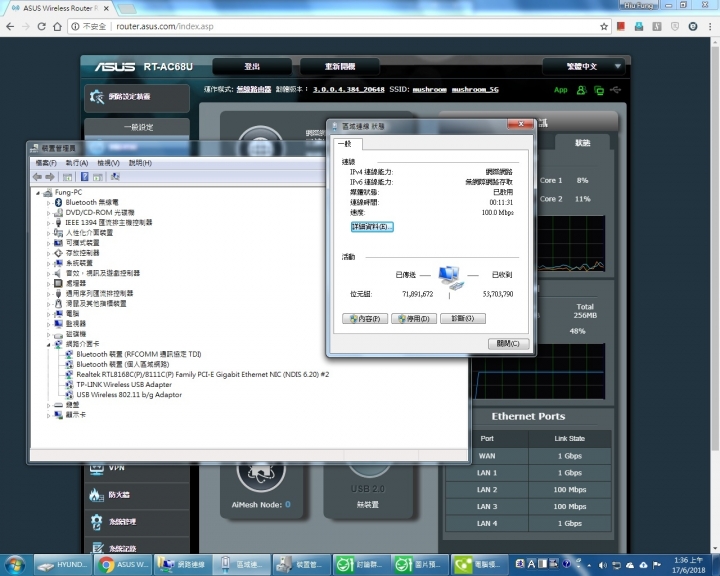Click the network status computers icon
This screenshot has height=576, width=720.
point(450,278)
